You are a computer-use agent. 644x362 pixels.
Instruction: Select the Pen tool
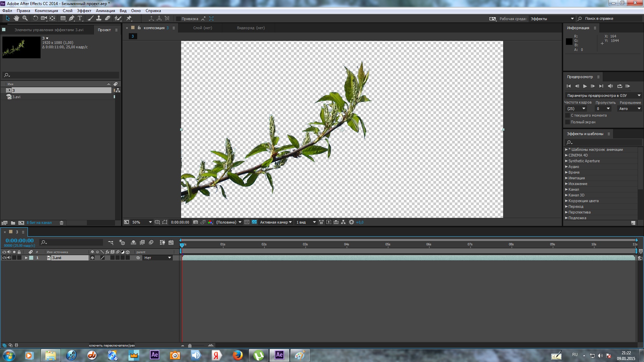(71, 18)
